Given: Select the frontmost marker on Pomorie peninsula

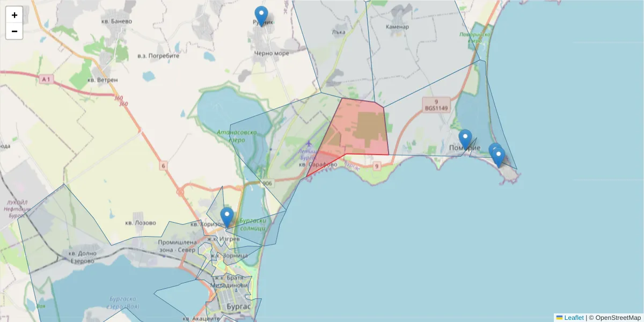Looking at the screenshot, I should (x=499, y=157).
